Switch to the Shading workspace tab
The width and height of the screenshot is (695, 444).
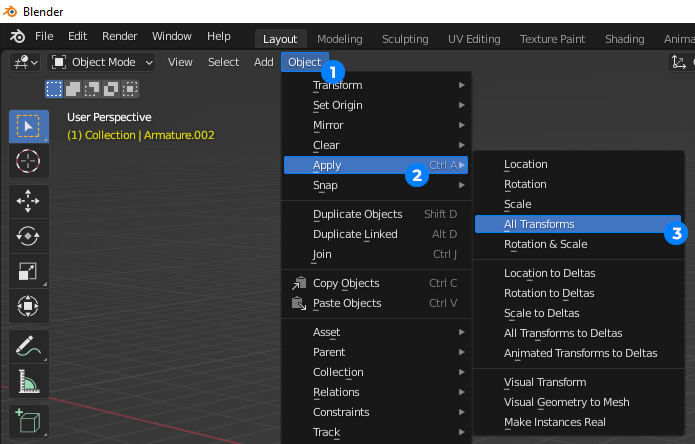pos(625,39)
